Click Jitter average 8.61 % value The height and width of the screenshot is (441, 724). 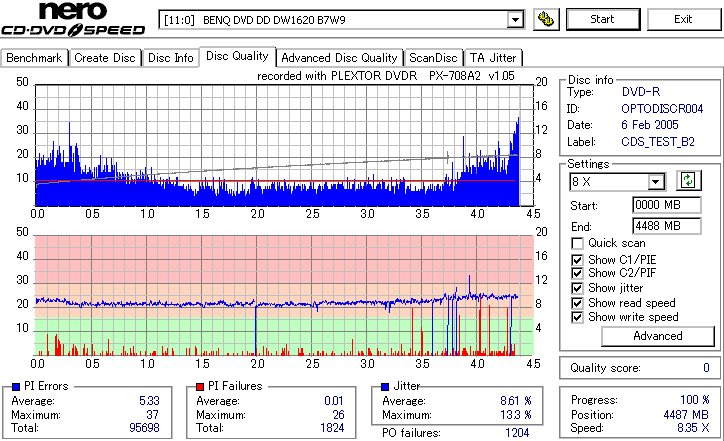[516, 401]
